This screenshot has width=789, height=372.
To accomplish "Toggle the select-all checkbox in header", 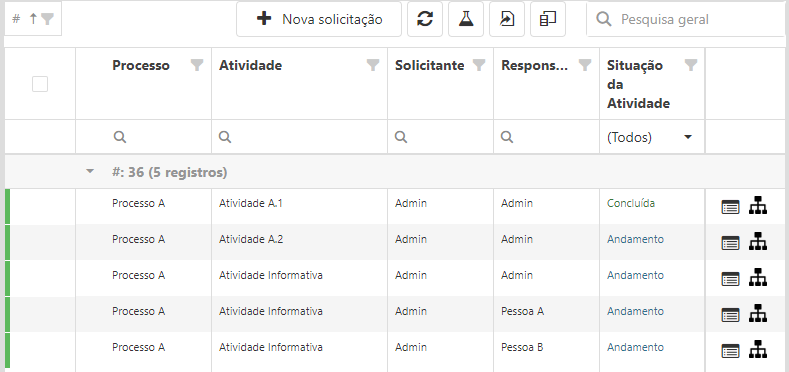I will click(40, 84).
